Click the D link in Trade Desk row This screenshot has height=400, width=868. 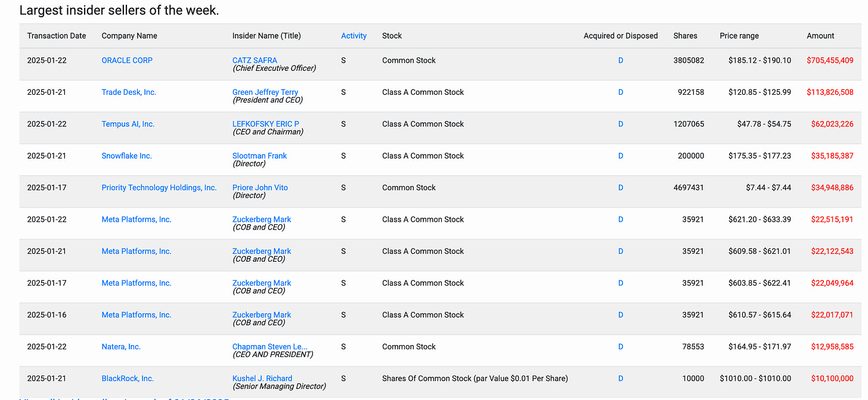(x=621, y=92)
